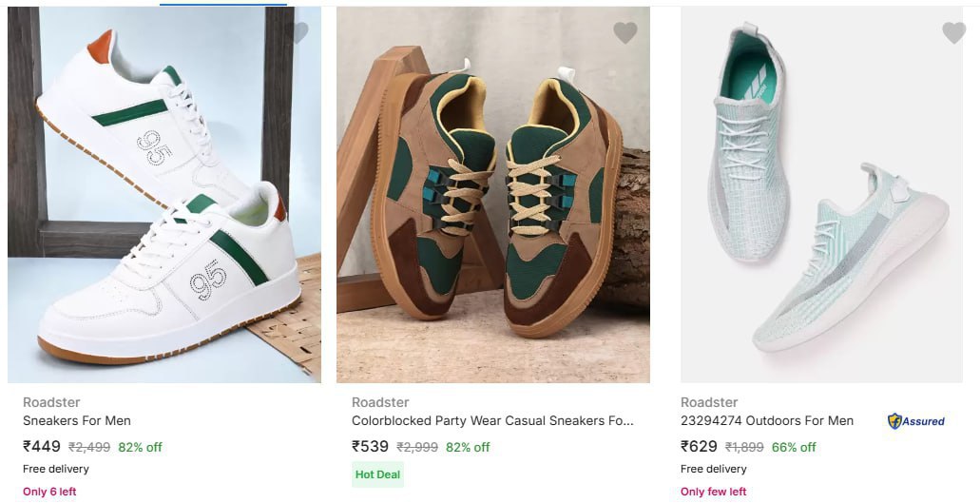Screen dimensions: 980x503
Task: Click the ₹449 price
Action: point(42,446)
